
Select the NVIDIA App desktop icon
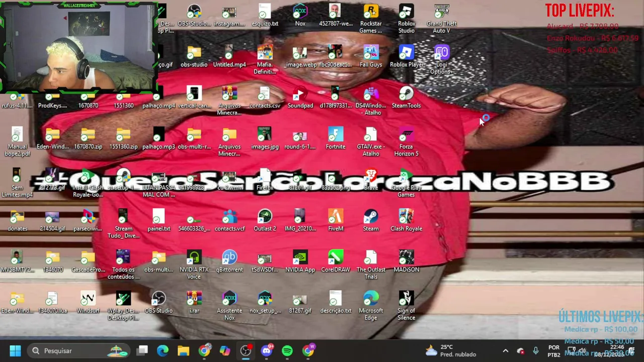click(x=300, y=262)
